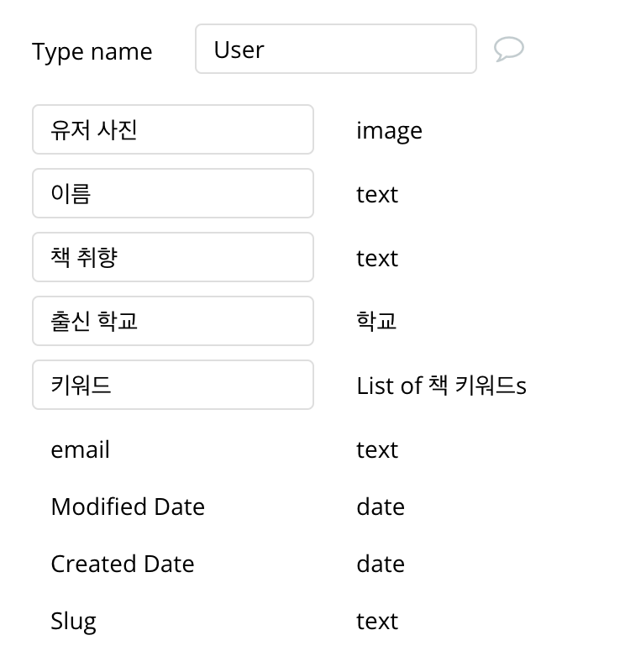625x672 pixels.
Task: Click the Type name input containing User
Action: 335,50
